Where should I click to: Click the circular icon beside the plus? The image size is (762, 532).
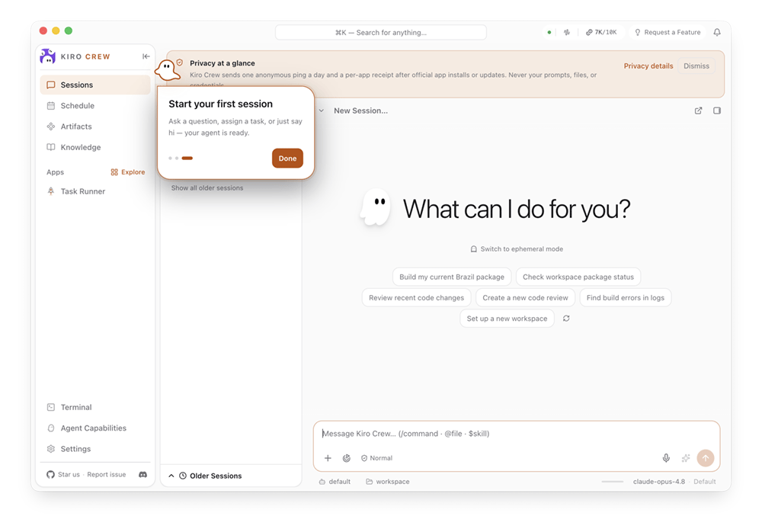click(347, 458)
